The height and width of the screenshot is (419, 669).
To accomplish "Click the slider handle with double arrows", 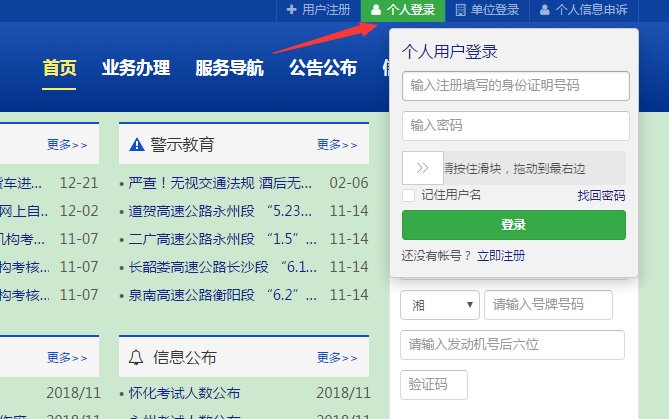I will click(x=422, y=168).
